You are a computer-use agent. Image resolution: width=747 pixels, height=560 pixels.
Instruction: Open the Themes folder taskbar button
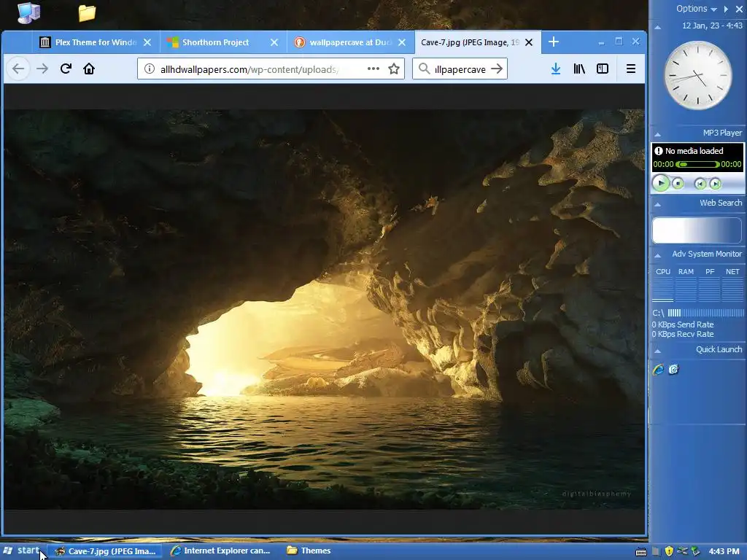click(x=309, y=551)
